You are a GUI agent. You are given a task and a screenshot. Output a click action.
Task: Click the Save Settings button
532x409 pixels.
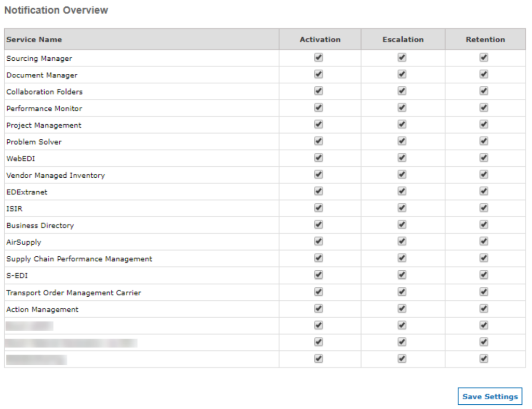point(489,396)
